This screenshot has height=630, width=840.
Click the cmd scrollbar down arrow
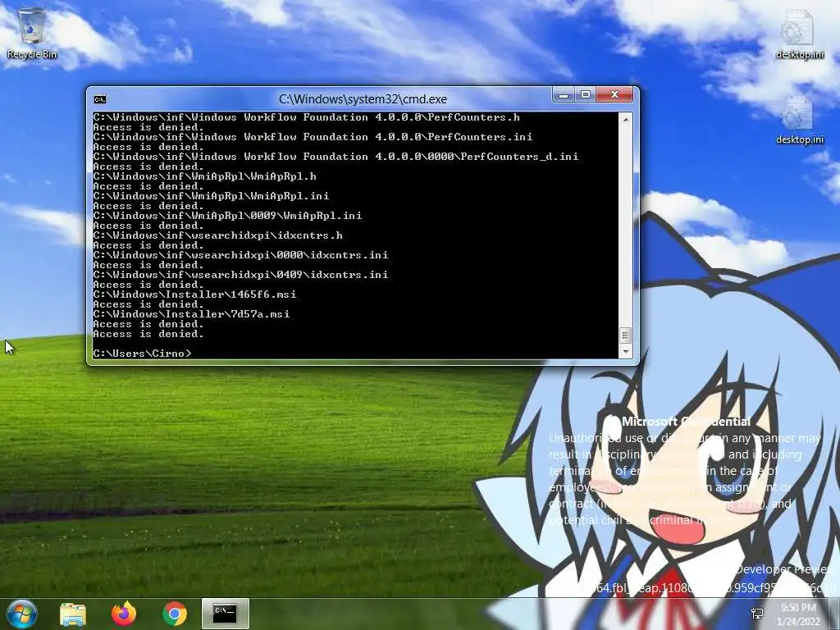coord(625,352)
